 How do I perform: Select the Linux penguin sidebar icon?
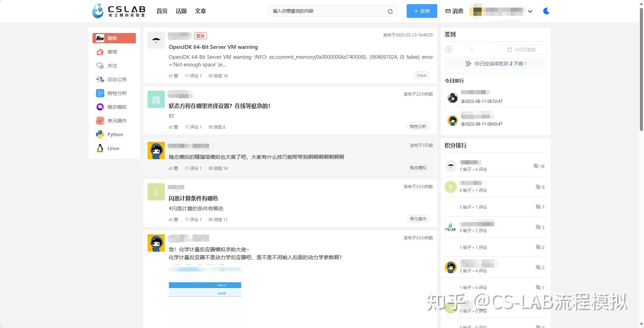click(x=100, y=148)
